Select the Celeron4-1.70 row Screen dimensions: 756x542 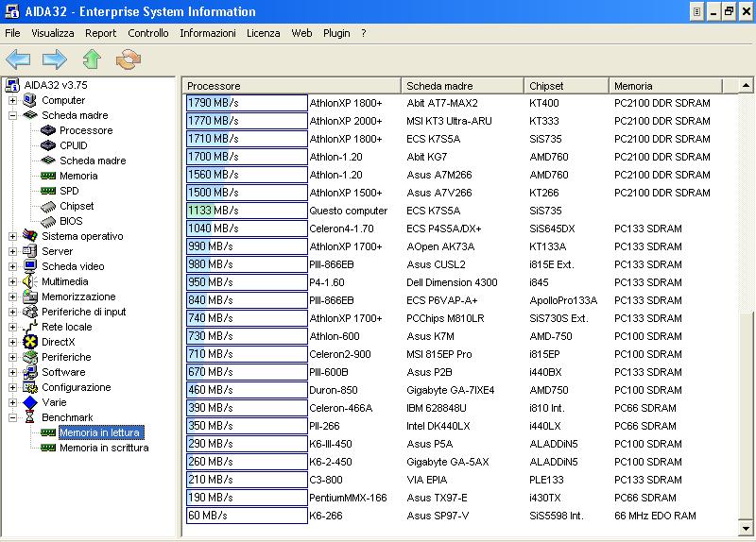[461, 229]
